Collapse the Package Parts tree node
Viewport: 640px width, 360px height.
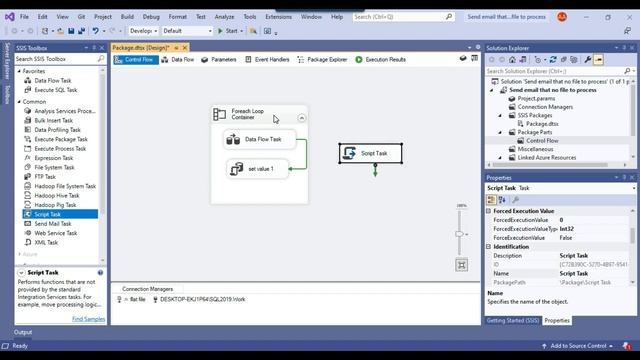(500, 132)
